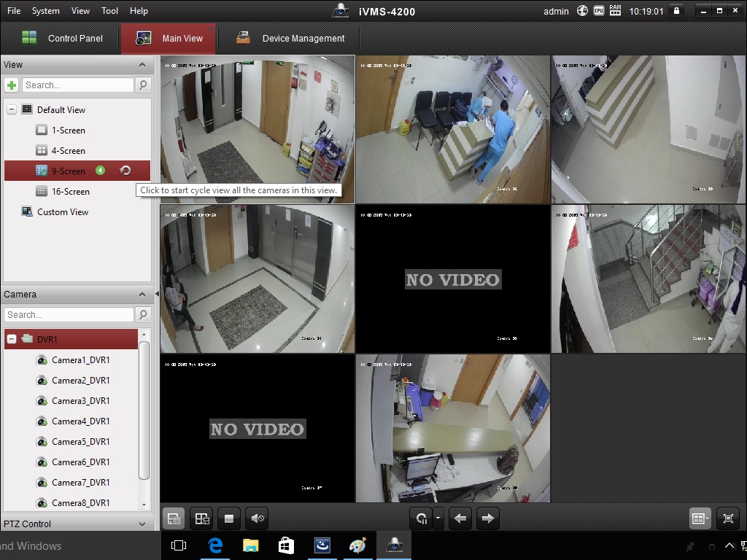Screen dimensions: 747x560
Task: Click the View search input field
Action: click(78, 85)
